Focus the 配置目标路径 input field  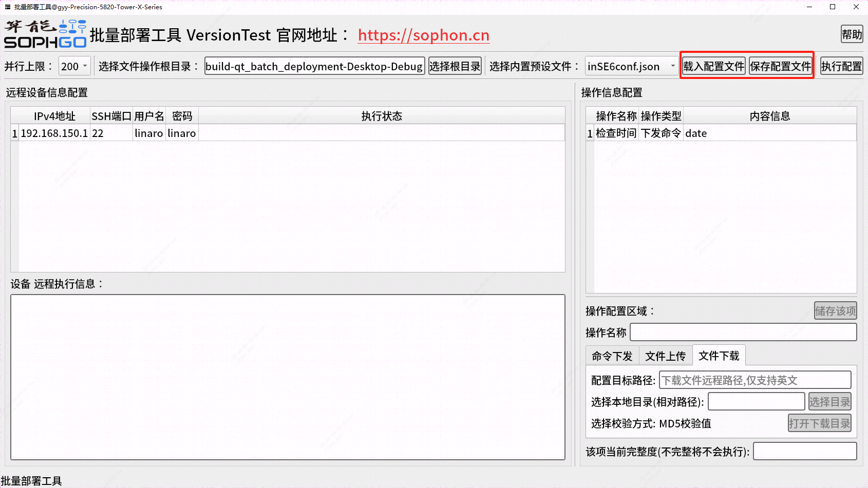(754, 380)
